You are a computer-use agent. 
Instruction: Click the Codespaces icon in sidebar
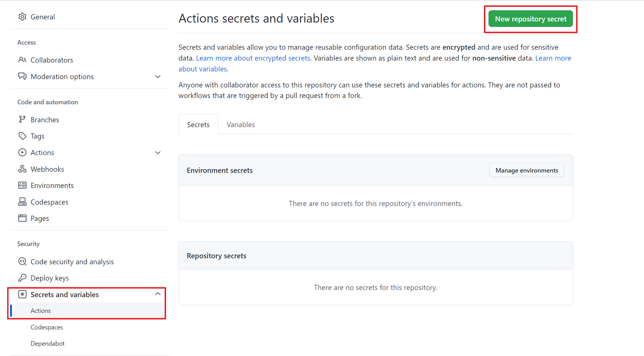tap(22, 202)
